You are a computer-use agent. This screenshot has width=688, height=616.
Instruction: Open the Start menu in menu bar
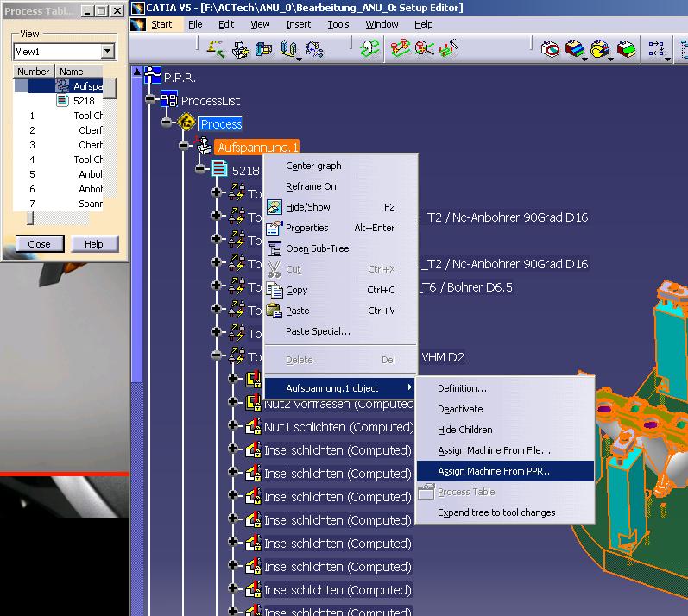[161, 24]
